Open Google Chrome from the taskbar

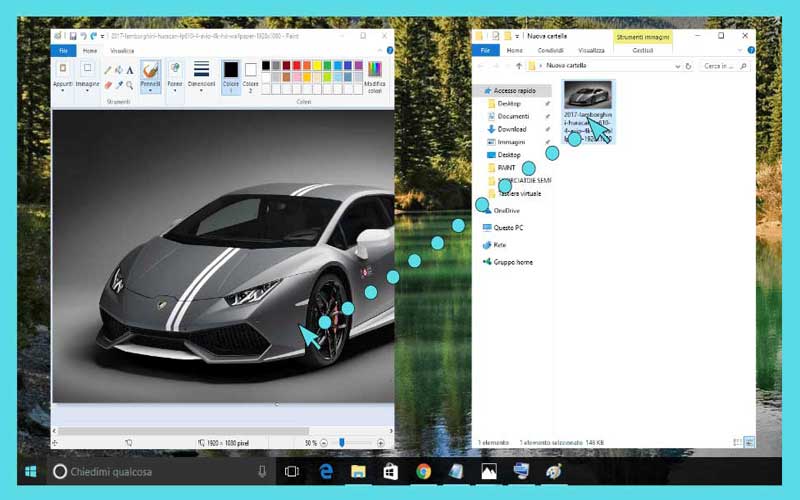coord(423,471)
